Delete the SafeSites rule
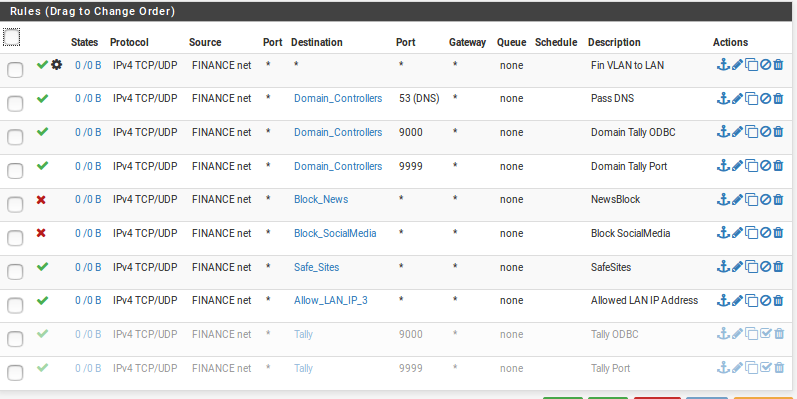Viewport: 797px width, 399px height. [x=778, y=267]
